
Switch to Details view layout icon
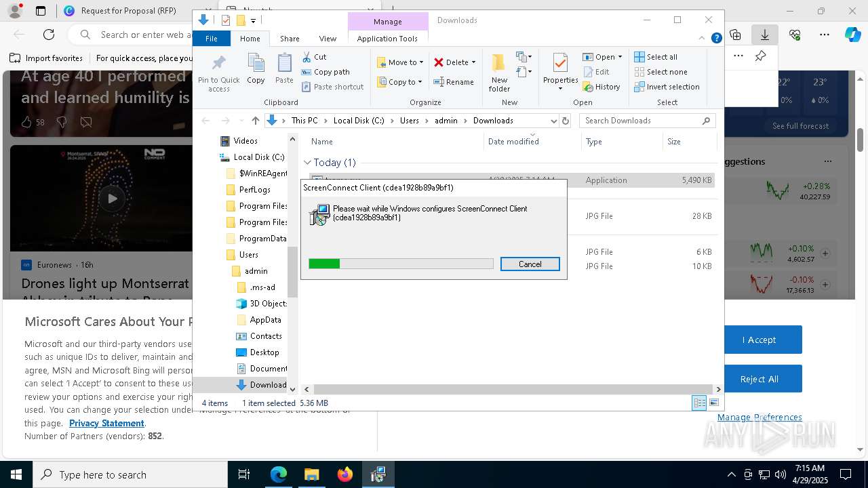click(x=699, y=403)
